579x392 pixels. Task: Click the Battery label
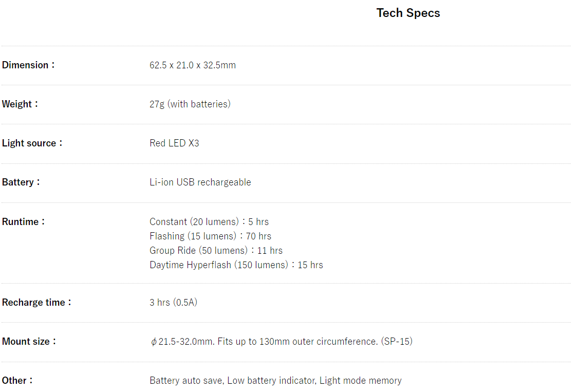[x=21, y=182]
